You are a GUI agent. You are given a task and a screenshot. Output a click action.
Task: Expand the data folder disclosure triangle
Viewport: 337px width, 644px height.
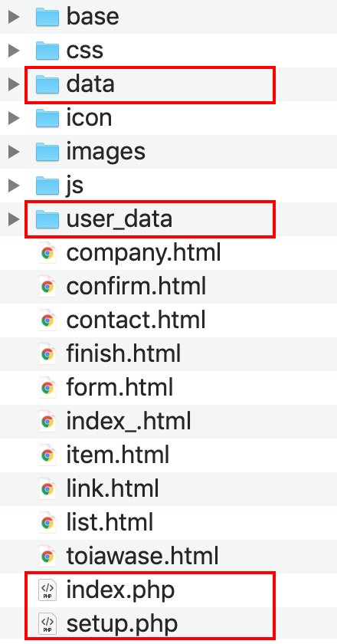pyautogui.click(x=14, y=84)
